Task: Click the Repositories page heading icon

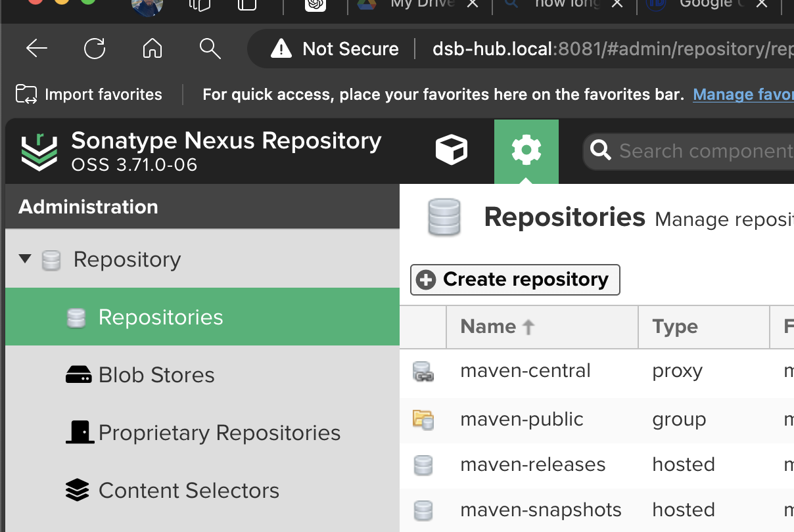Action: [444, 217]
